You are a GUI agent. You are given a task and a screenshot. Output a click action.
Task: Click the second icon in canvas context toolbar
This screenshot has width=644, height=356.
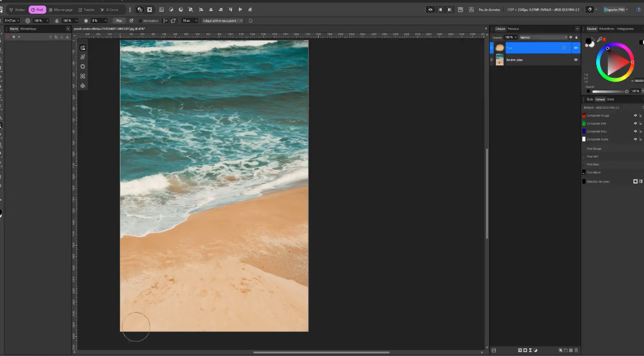click(83, 57)
